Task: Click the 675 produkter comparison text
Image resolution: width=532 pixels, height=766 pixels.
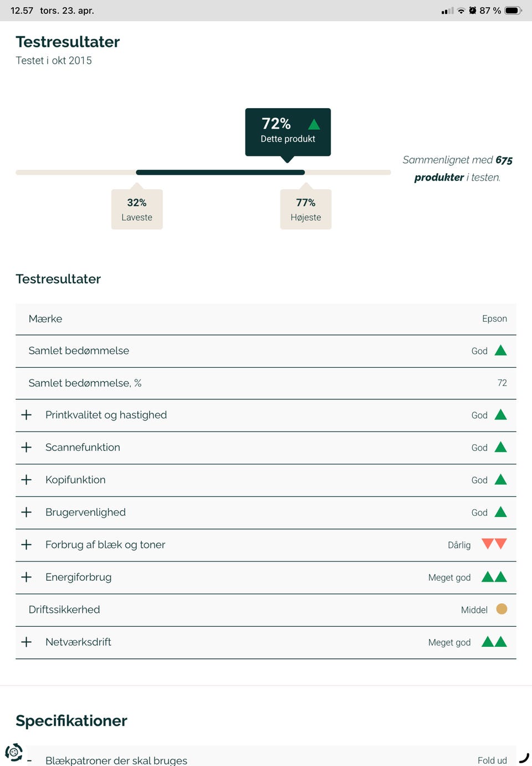Action: (457, 169)
